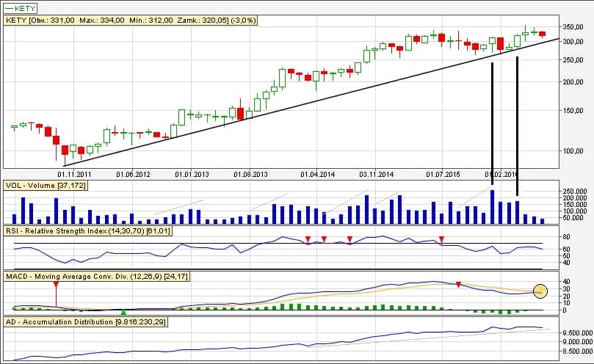
Task: Click the rightmost red triangle on RSI
Action: [x=441, y=239]
